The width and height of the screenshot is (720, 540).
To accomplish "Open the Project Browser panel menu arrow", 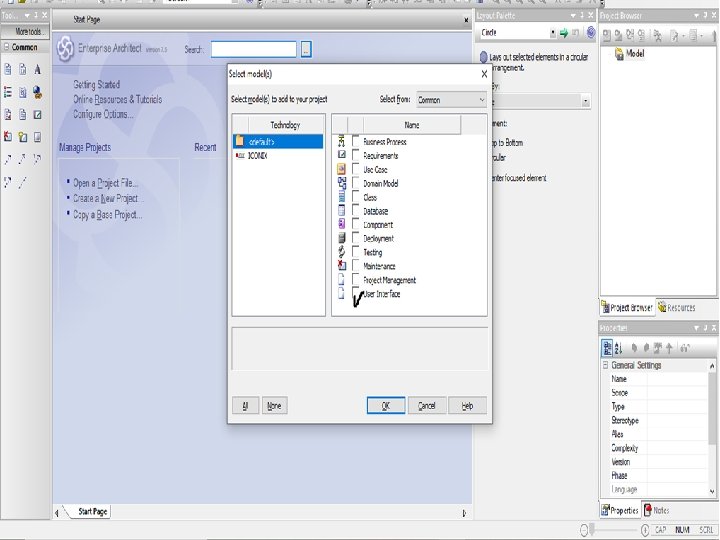I will coord(697,16).
